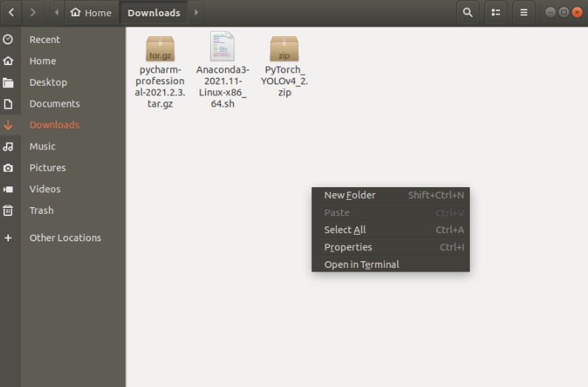The width and height of the screenshot is (588, 387).
Task: Click the Downloads arrow icon in sidebar
Action: 8,125
